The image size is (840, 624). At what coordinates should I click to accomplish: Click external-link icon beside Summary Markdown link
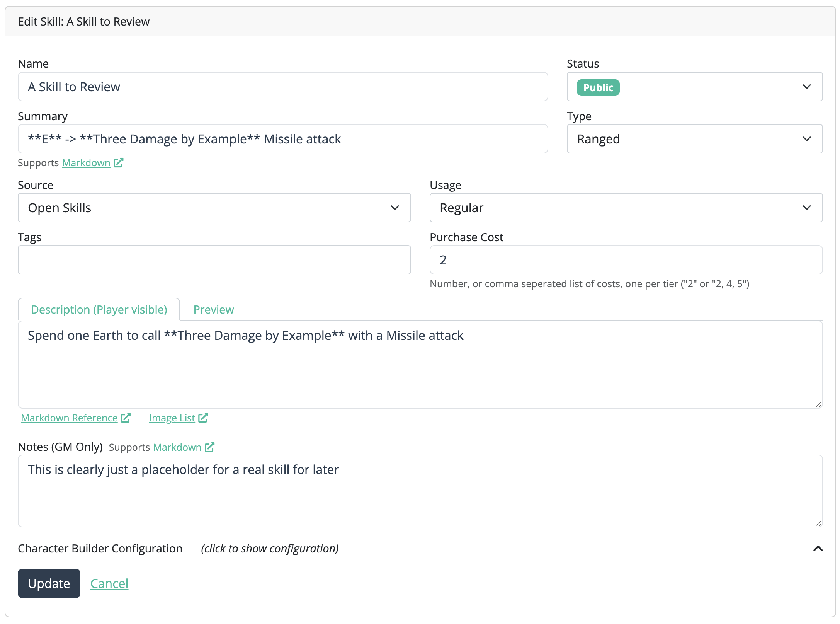coord(118,163)
